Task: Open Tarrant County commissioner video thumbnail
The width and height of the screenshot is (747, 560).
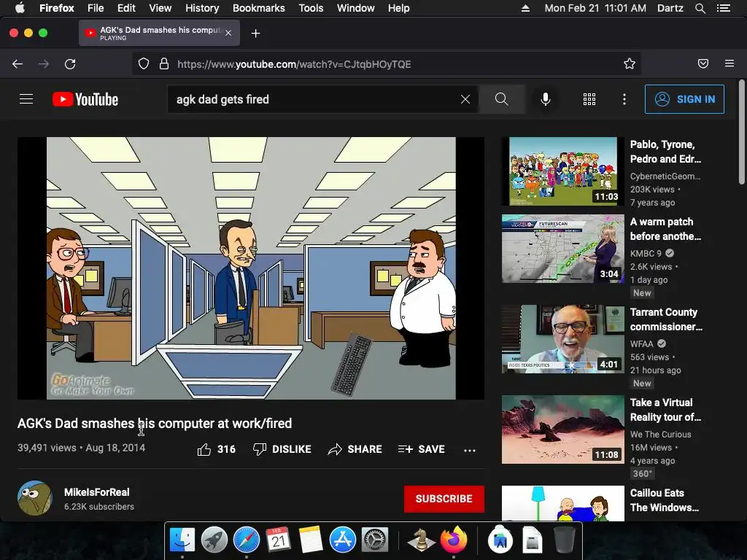Action: pos(562,339)
